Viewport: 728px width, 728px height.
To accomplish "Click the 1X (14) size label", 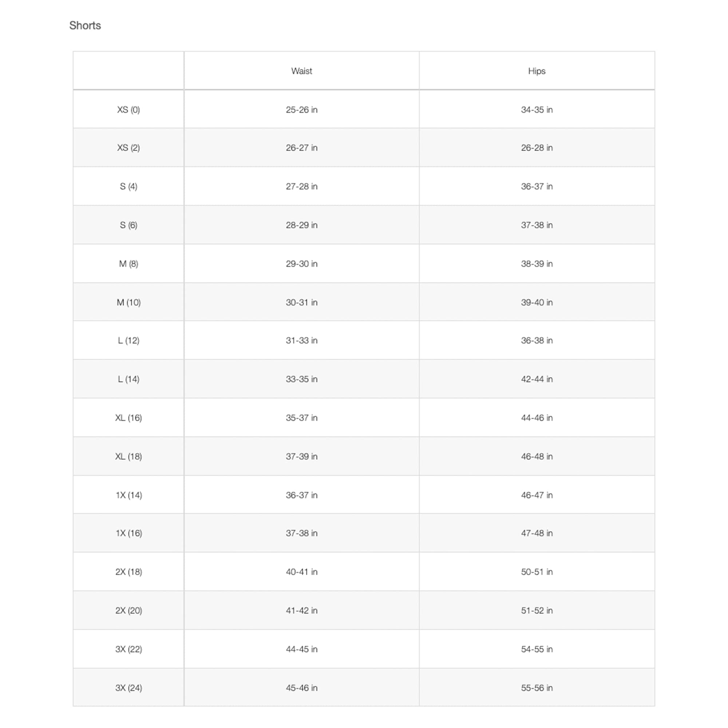I will [128, 495].
